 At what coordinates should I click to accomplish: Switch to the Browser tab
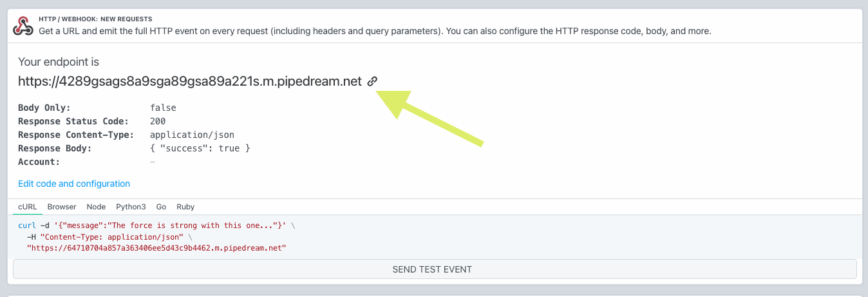(62, 207)
